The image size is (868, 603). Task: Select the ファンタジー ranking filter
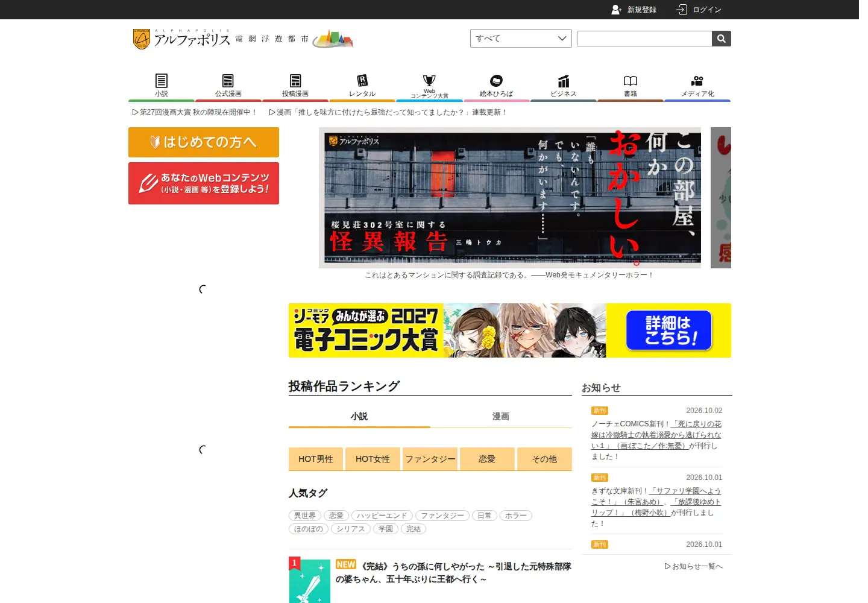coord(430,459)
